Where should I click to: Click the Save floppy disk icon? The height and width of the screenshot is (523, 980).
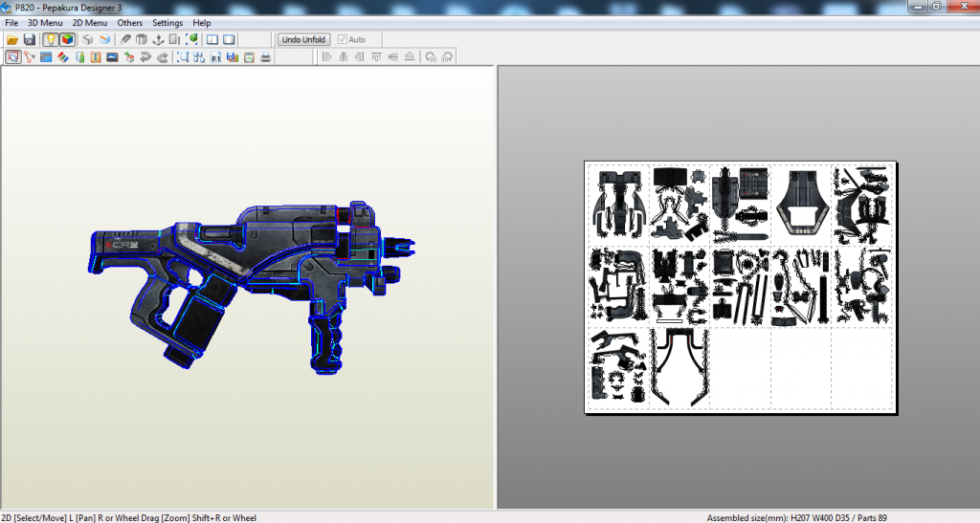(29, 39)
